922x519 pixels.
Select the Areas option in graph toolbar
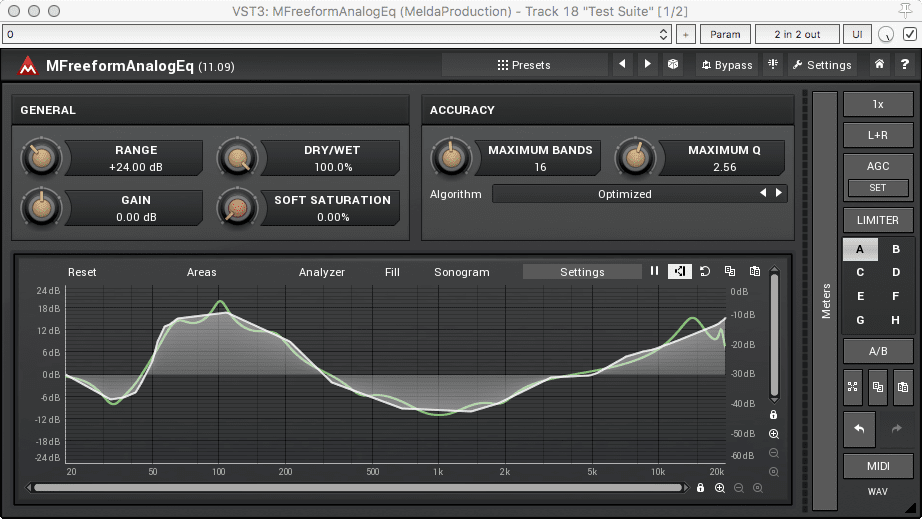tap(201, 272)
